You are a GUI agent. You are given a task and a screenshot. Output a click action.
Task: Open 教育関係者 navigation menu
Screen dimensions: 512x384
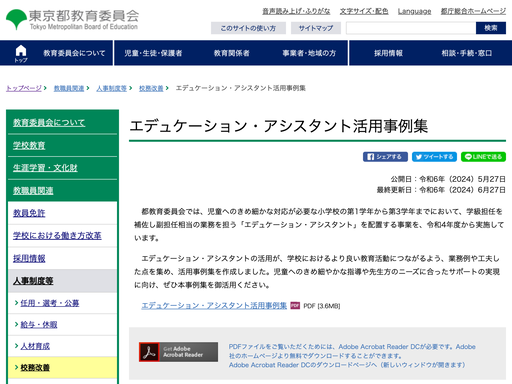pos(232,53)
